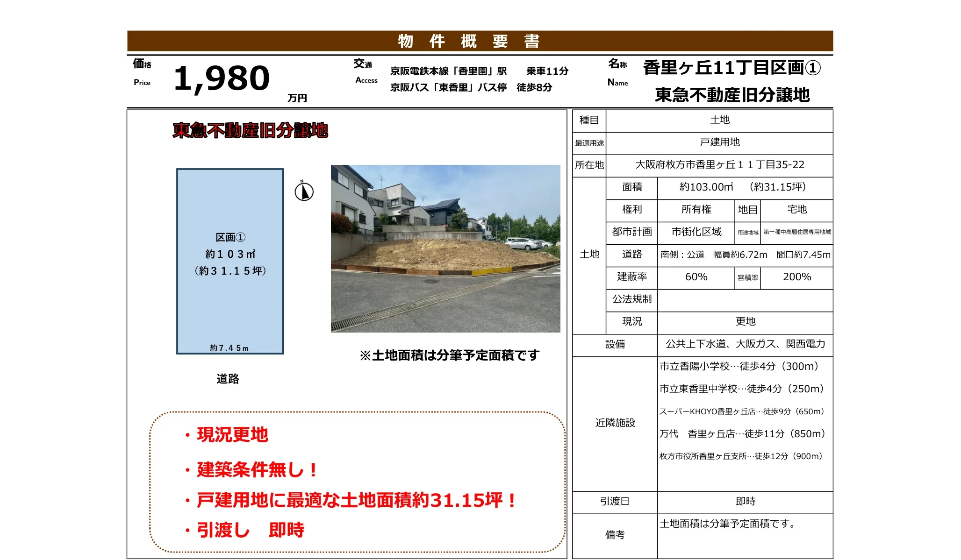Click the line 枚方市役所香里ヶ丘支所…徒歩12分
961x560 pixels.
[x=742, y=456]
